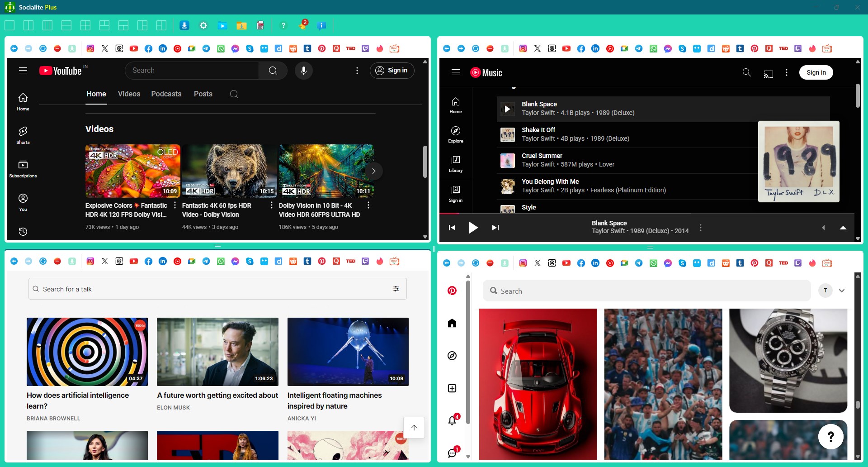Create a new Pinterest pin with the plus icon
Screen dimensions: 868x467
click(x=452, y=388)
